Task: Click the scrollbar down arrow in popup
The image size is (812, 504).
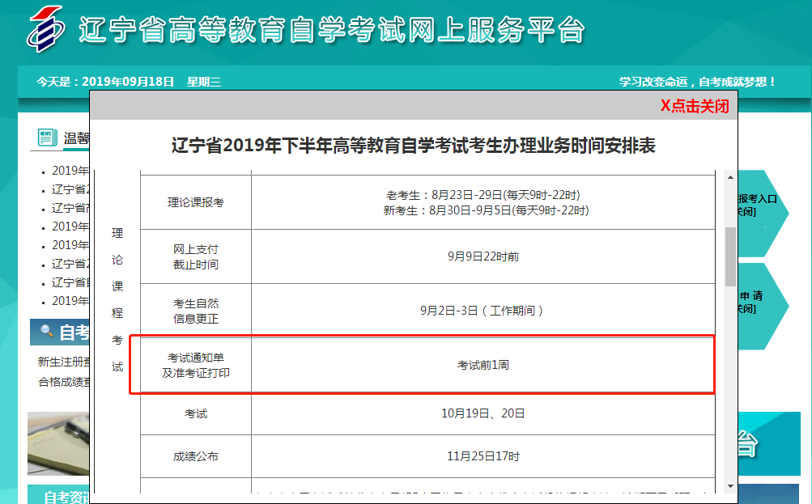Action: [730, 485]
